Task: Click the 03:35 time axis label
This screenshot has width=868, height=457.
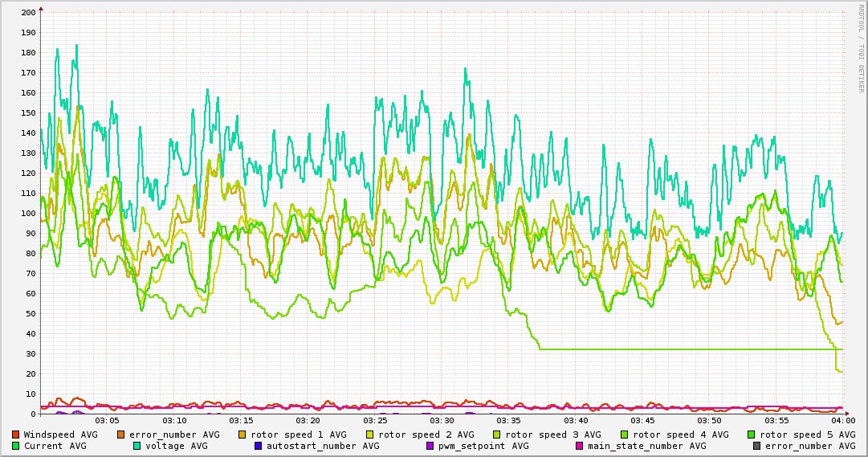Action: click(x=509, y=422)
